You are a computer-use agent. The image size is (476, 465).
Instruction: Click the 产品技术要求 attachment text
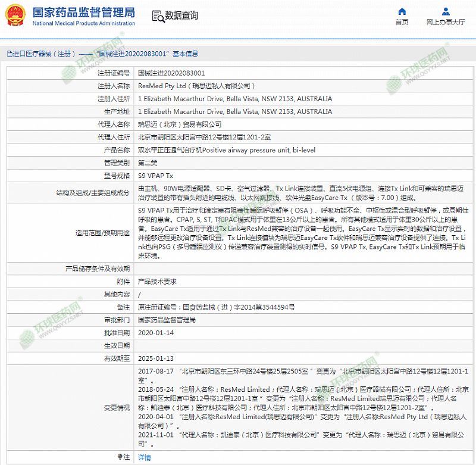pyautogui.click(x=157, y=281)
